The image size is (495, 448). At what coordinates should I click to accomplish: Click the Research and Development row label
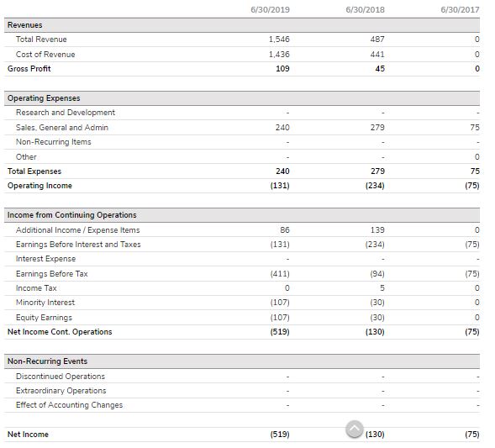pyautogui.click(x=66, y=113)
